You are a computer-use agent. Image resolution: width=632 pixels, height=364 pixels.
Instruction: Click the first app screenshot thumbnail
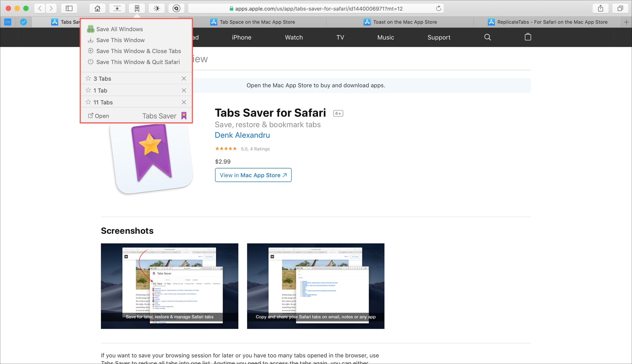(170, 286)
